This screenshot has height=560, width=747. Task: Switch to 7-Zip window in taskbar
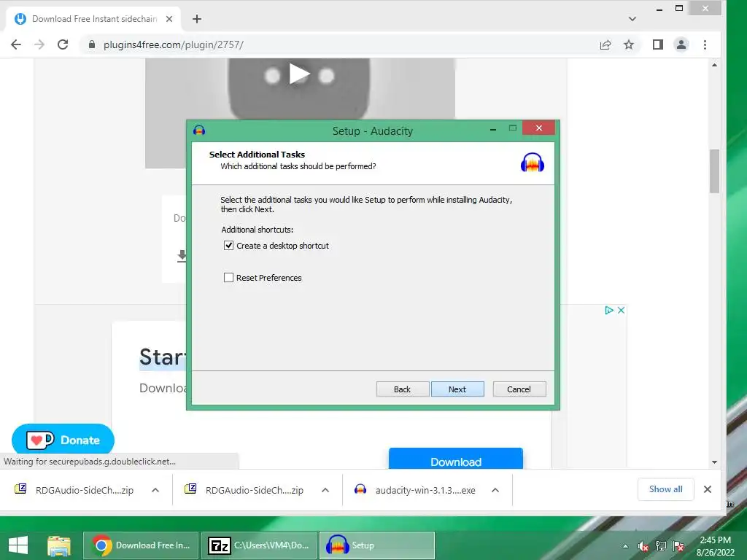tap(259, 545)
